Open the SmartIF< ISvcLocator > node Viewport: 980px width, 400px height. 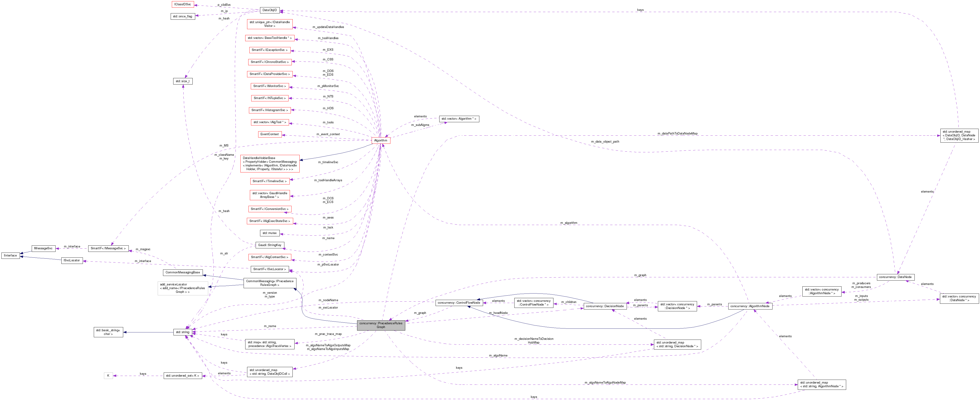pos(270,269)
